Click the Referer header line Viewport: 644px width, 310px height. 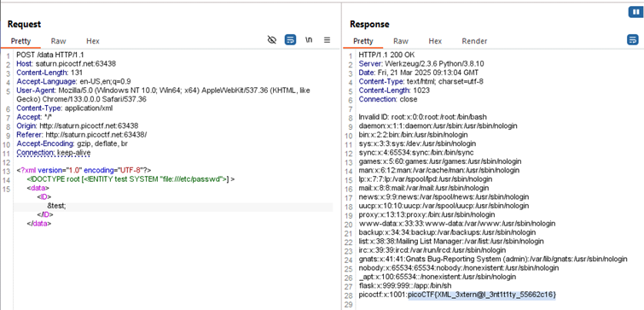[x=81, y=135]
